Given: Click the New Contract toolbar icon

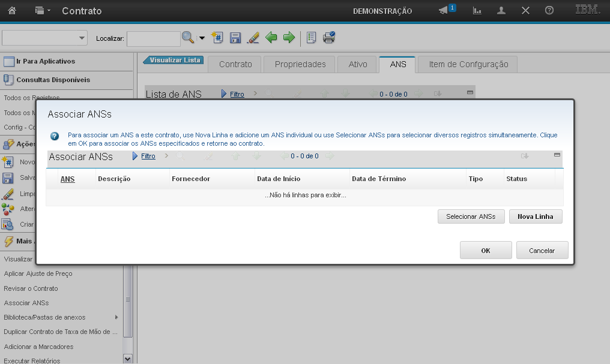Looking at the screenshot, I should pos(218,38).
